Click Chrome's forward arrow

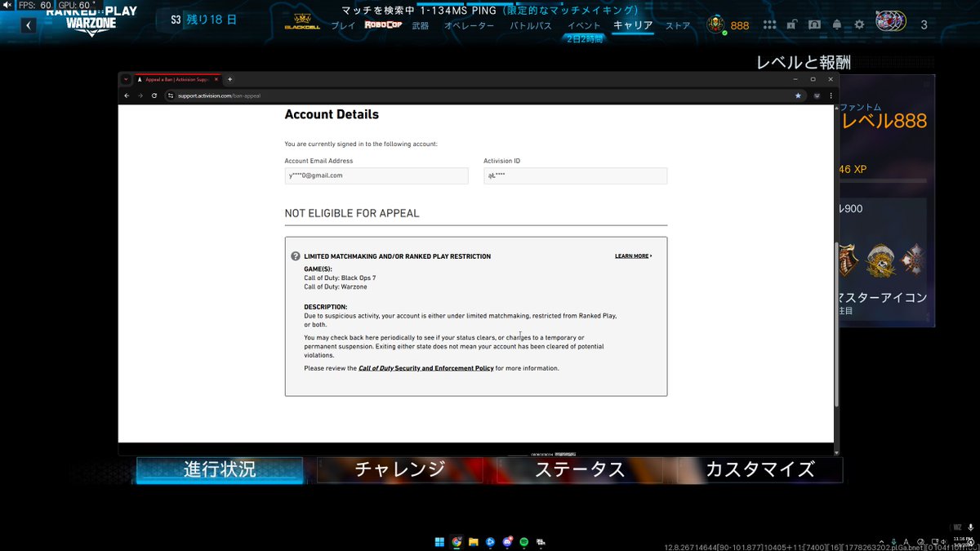pyautogui.click(x=140, y=96)
